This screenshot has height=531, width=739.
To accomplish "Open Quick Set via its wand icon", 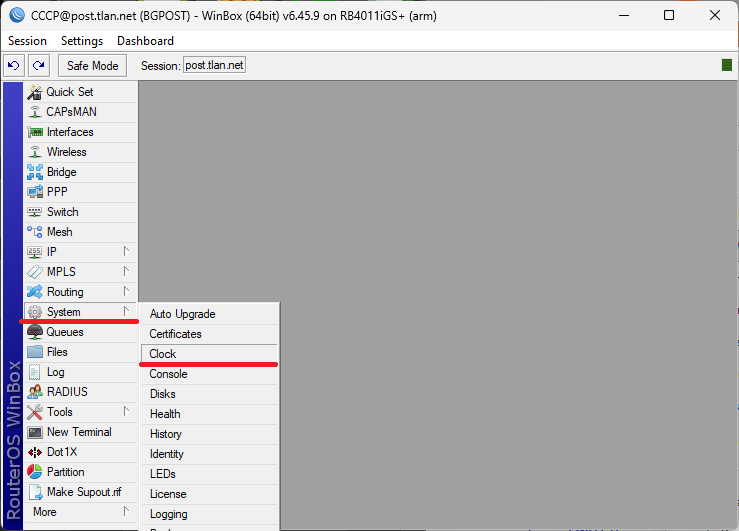I will [x=35, y=92].
